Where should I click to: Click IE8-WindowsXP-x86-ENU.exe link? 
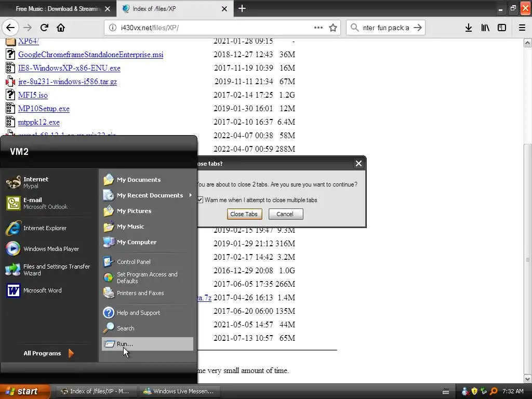pyautogui.click(x=69, y=68)
